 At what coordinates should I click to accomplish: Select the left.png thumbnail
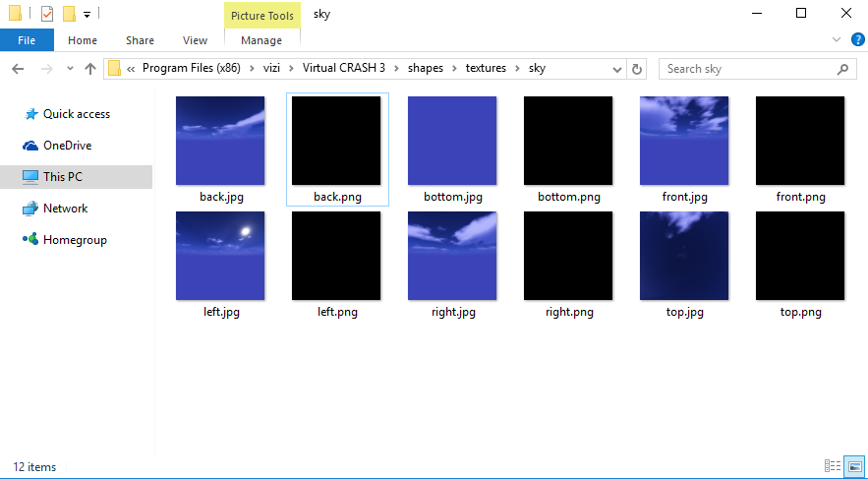click(x=336, y=256)
